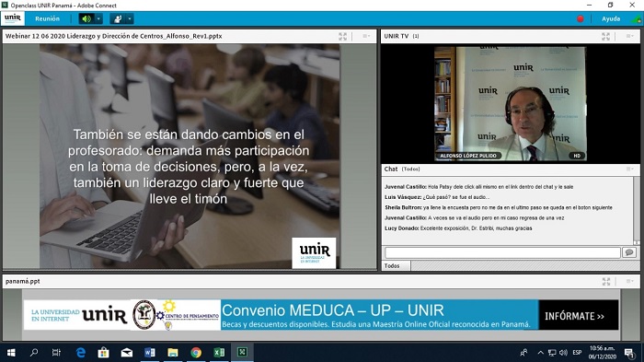Open the Ayuda menu
Viewport: 644px width, 362px height.
coord(611,19)
